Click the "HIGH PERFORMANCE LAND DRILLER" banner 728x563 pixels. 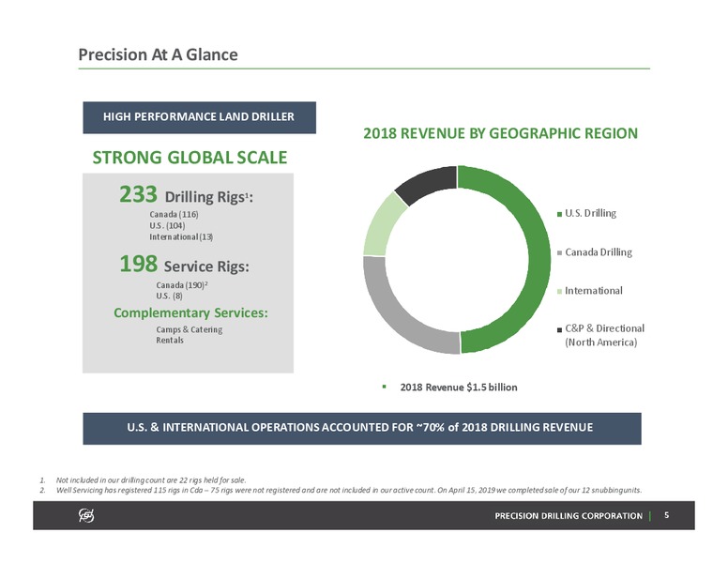pyautogui.click(x=199, y=117)
